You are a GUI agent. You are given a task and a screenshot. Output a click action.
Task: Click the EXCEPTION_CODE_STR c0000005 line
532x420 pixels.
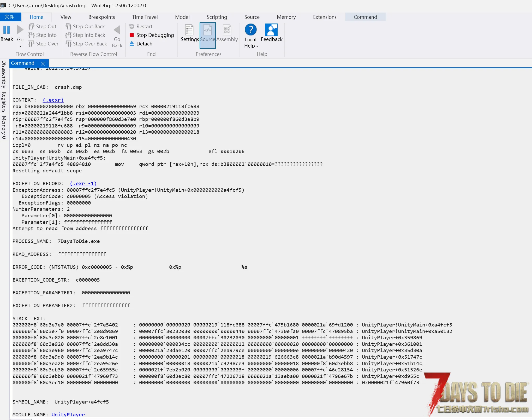(x=56, y=280)
